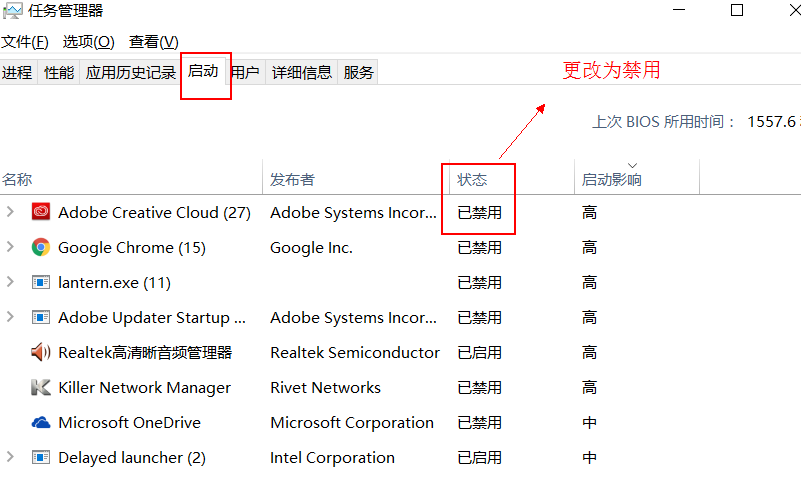Click the Google Inc. publisher cell
Image resolution: width=801 pixels, height=481 pixels.
pyautogui.click(x=311, y=248)
